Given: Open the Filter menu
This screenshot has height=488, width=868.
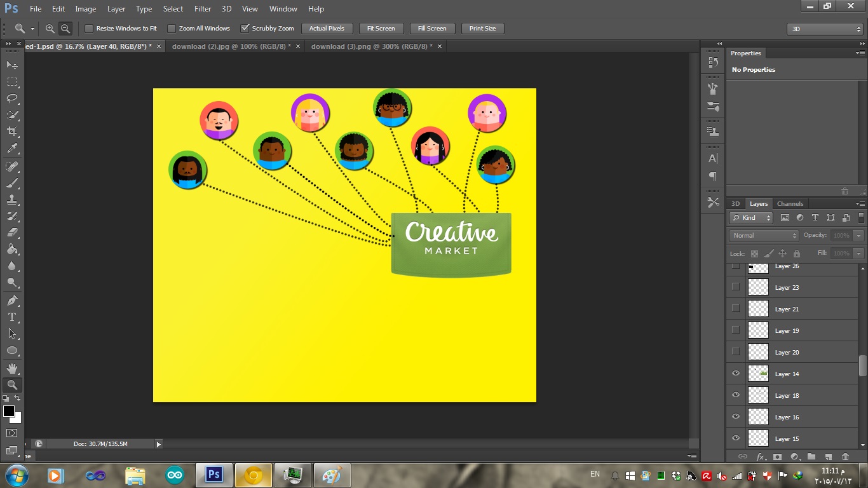Looking at the screenshot, I should (203, 9).
